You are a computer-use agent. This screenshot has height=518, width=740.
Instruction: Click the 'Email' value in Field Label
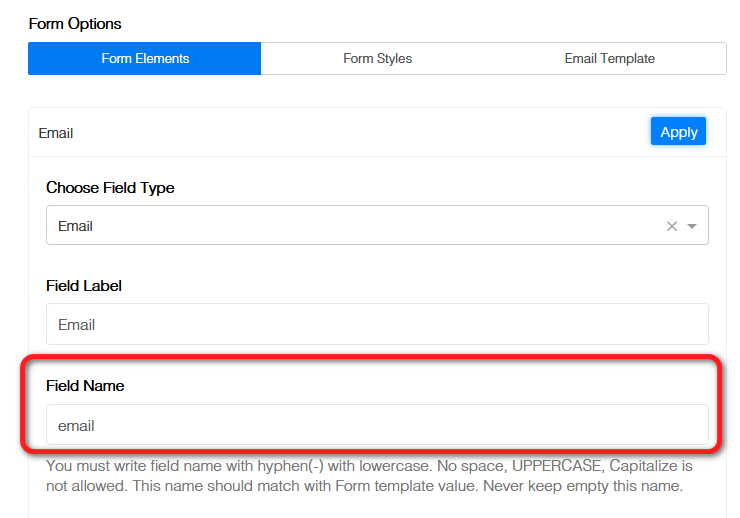coord(77,325)
